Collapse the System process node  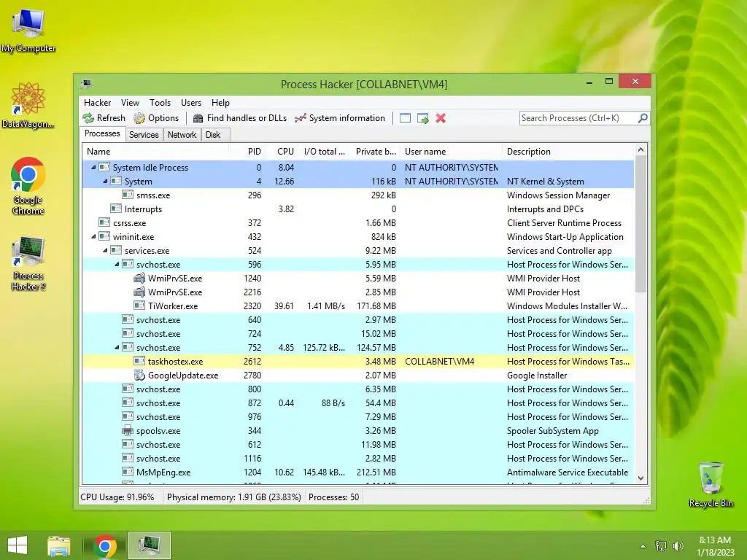(105, 181)
